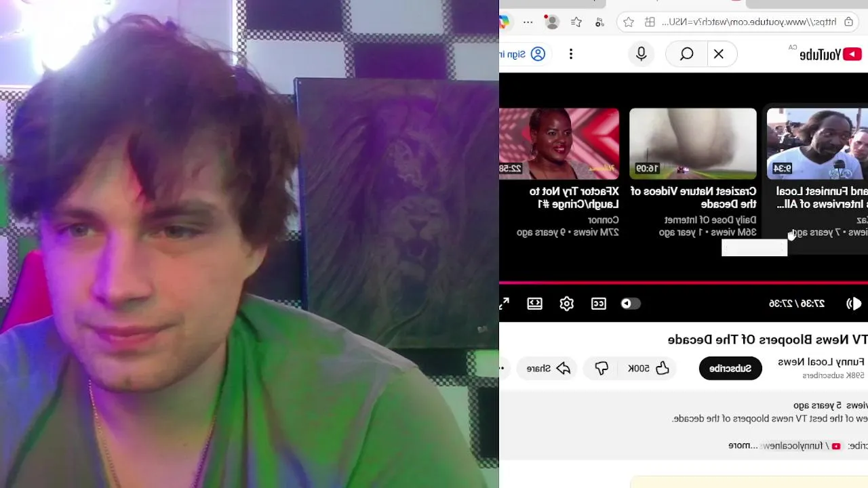Click the Daily Dose Of Internet channel name

click(710, 220)
